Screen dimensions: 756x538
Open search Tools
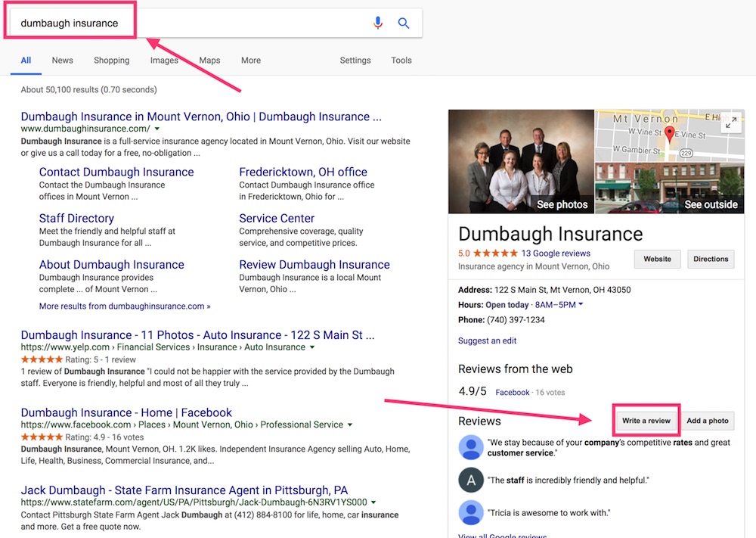pos(401,61)
